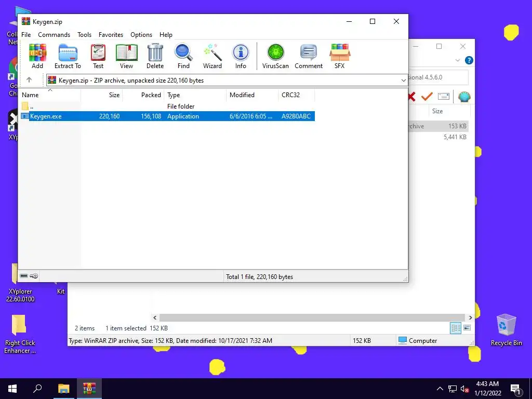Click the archive address bar field
Viewport: 532px width, 399px height.
pyautogui.click(x=227, y=81)
